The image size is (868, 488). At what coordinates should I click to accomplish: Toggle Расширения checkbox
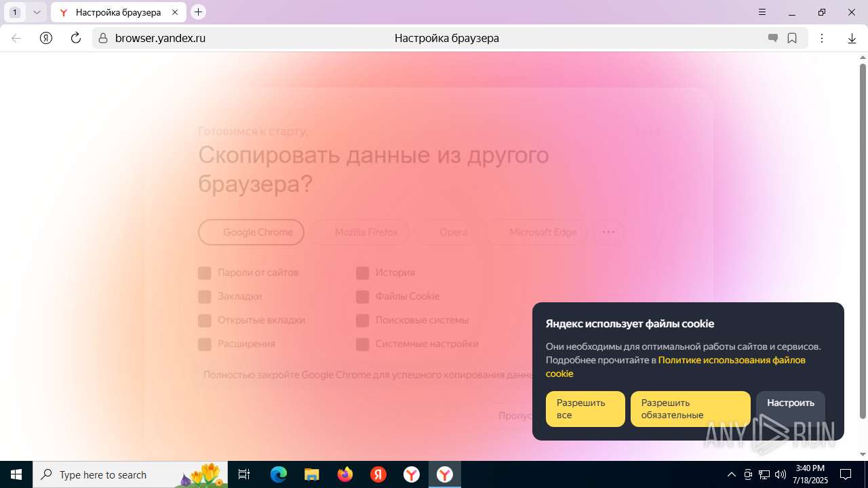(x=205, y=344)
